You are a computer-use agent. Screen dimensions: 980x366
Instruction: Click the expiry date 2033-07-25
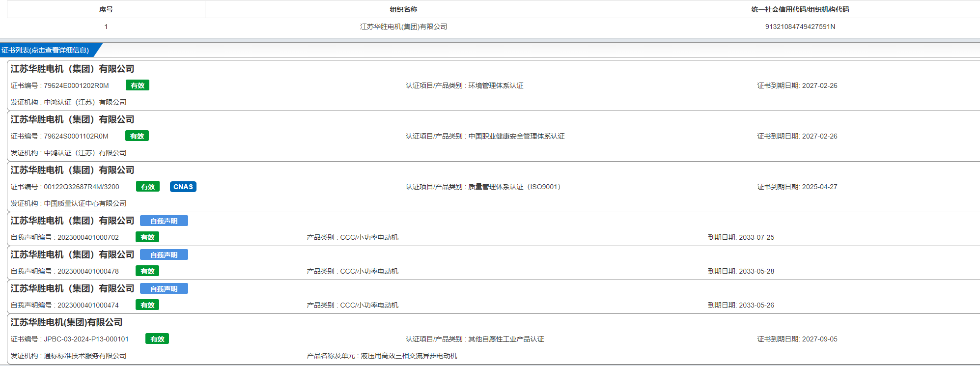pos(756,237)
